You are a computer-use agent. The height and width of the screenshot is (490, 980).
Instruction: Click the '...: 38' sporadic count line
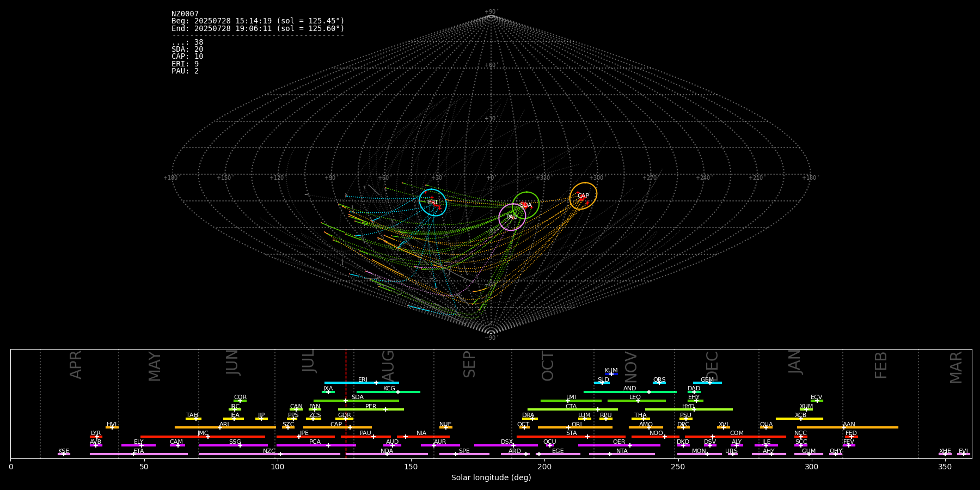click(x=187, y=42)
